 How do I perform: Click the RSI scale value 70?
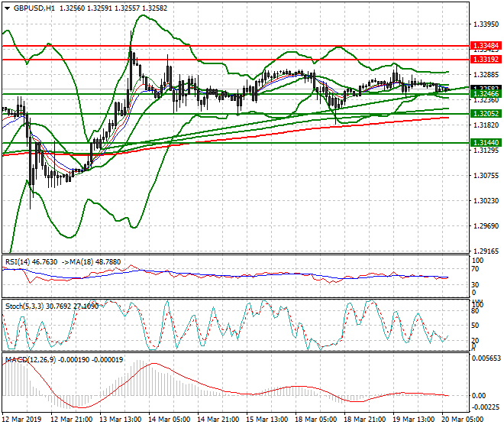coord(475,269)
